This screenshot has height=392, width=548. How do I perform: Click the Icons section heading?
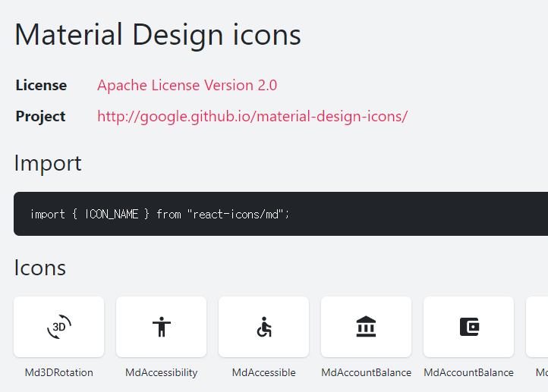[40, 267]
